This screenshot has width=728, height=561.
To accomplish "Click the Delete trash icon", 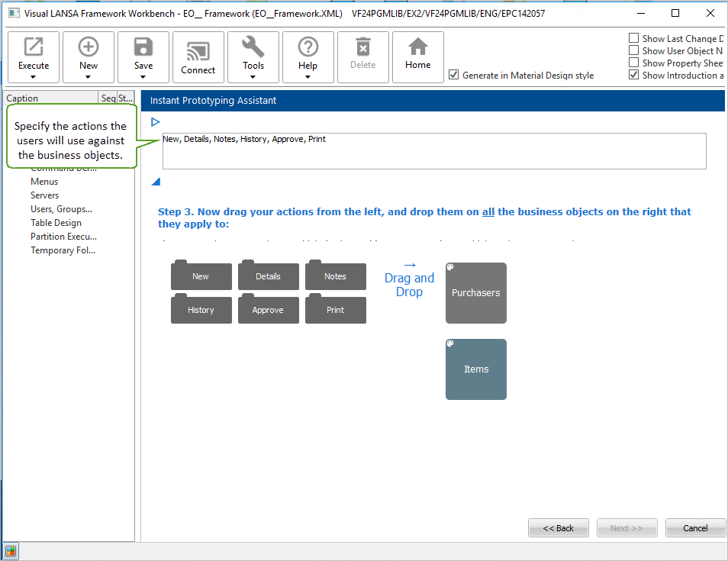I will (x=363, y=47).
